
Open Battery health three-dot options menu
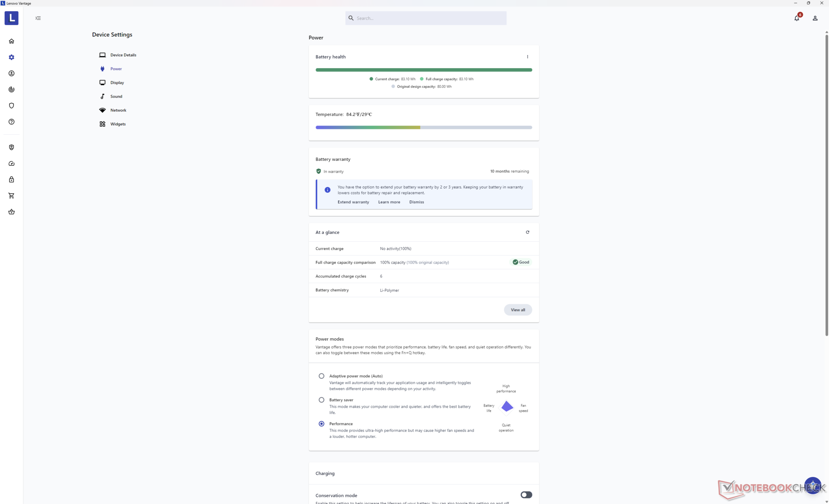click(x=527, y=57)
